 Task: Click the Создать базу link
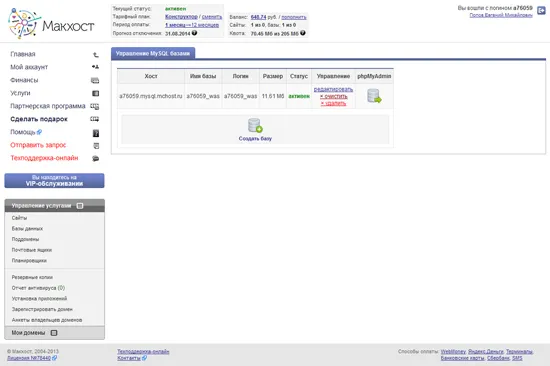coord(255,139)
